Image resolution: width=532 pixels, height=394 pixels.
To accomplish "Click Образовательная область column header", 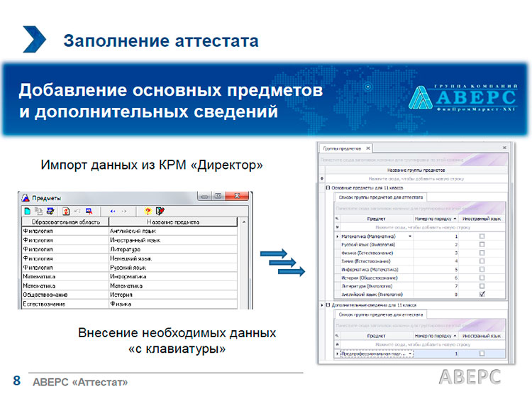I will (65, 222).
